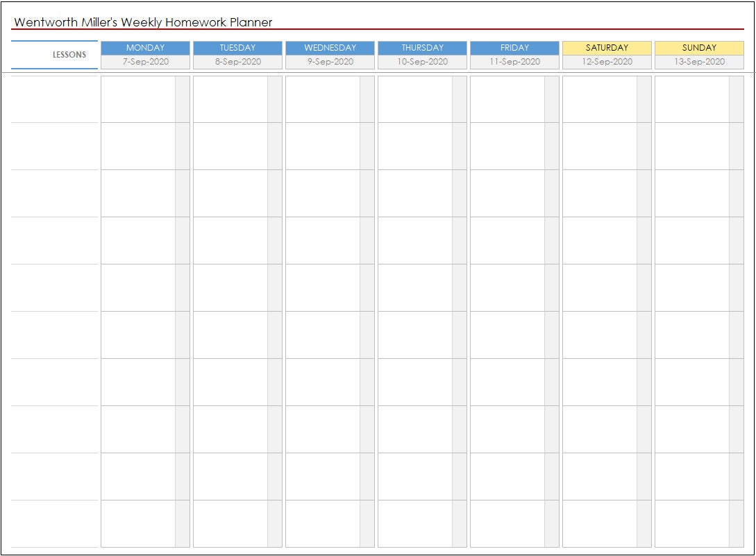This screenshot has width=756, height=556.
Task: Click Friday's bottom homework cell
Action: click(507, 524)
